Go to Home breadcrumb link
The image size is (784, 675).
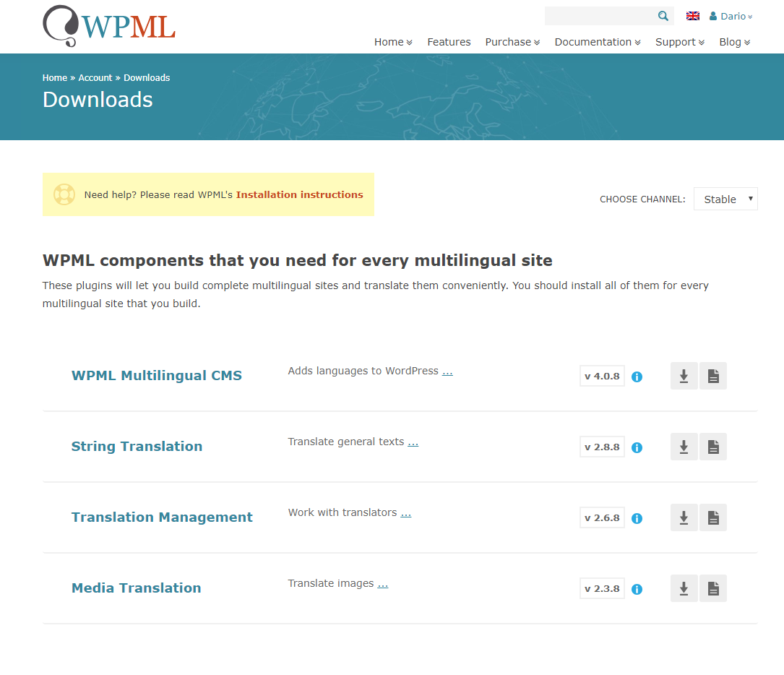click(54, 77)
